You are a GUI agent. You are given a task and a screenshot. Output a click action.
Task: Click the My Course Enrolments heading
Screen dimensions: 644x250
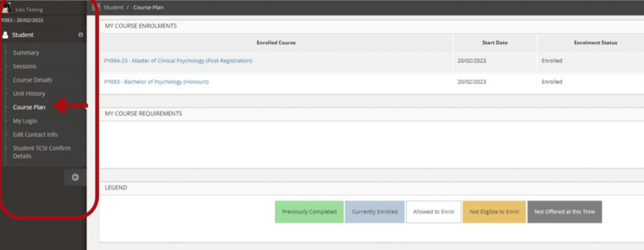pos(141,26)
